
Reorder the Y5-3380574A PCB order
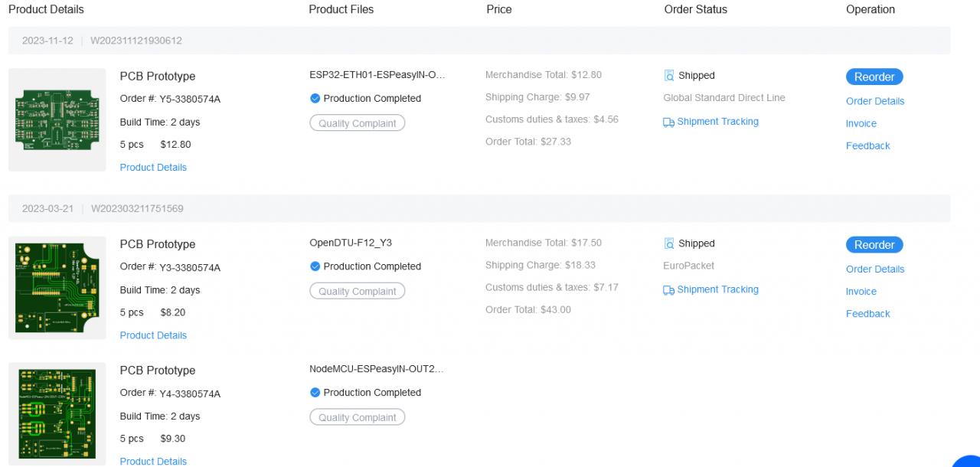tap(874, 77)
